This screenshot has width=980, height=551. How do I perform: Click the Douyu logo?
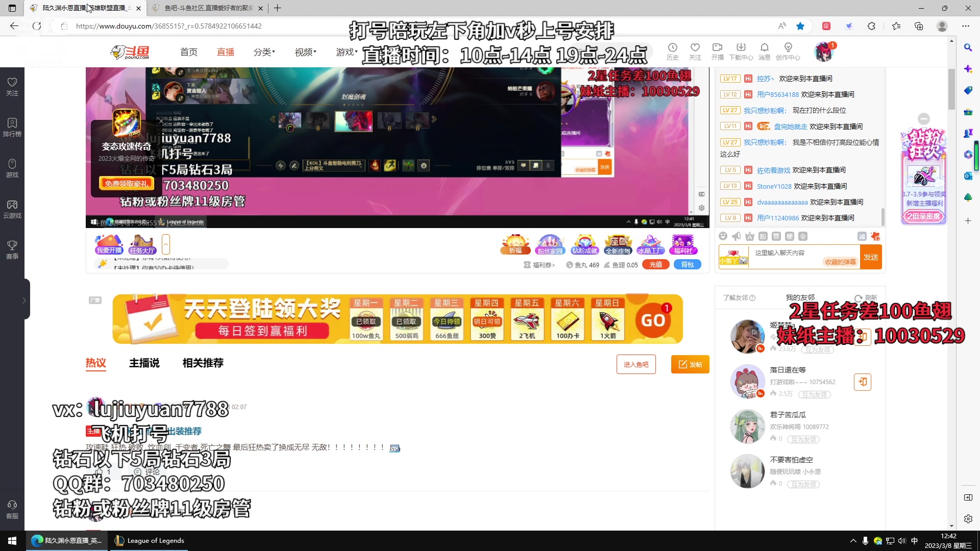(130, 52)
